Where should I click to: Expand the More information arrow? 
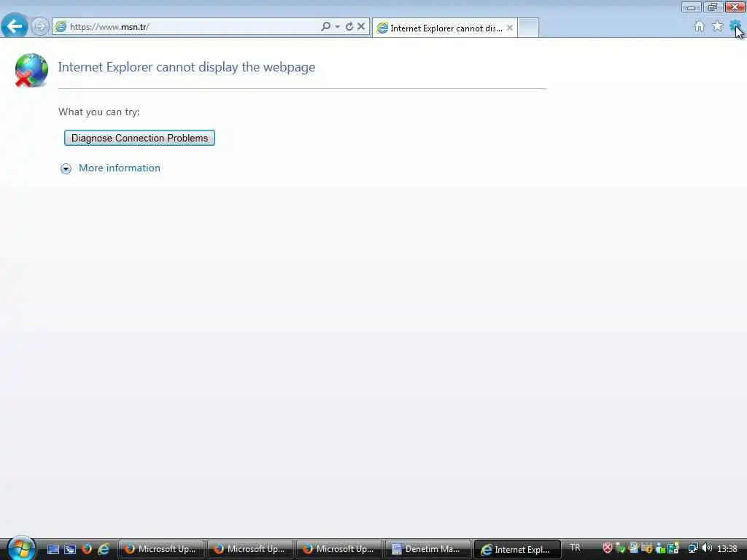[66, 168]
